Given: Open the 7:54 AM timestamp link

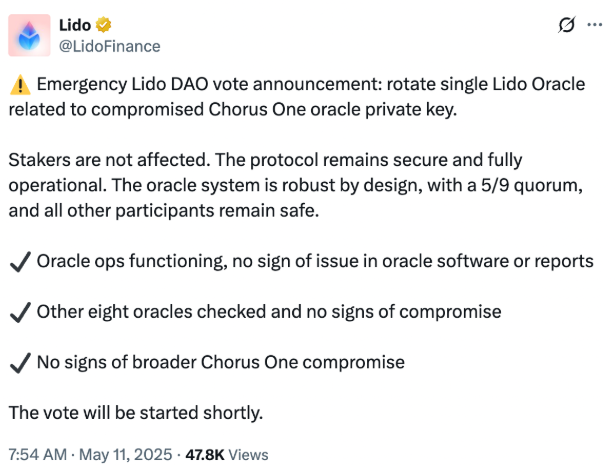Looking at the screenshot, I should pos(38,455).
